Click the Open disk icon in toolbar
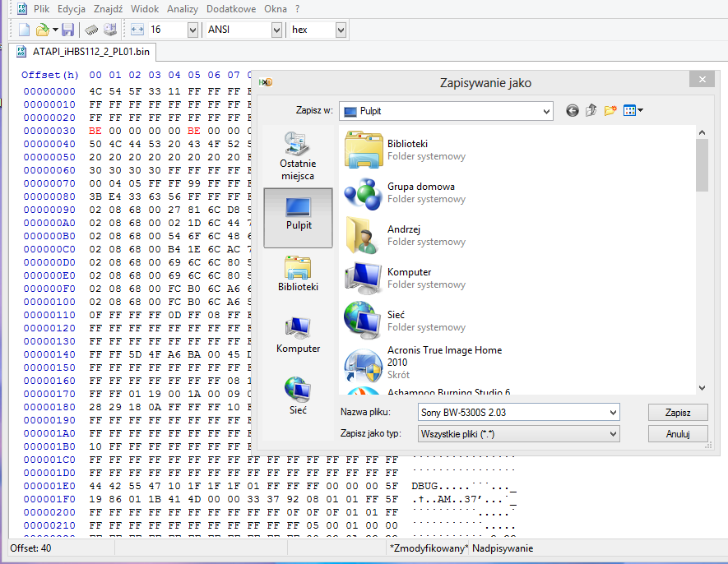Image resolution: width=728 pixels, height=564 pixels. 110,30
